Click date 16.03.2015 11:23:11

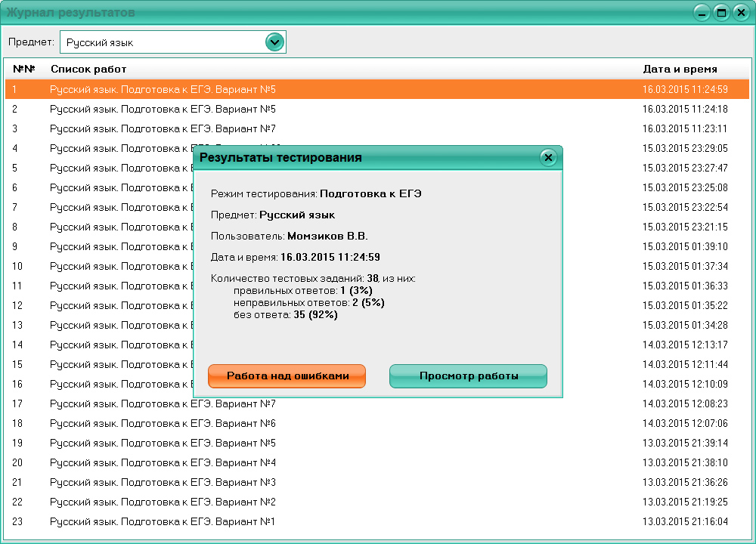685,128
